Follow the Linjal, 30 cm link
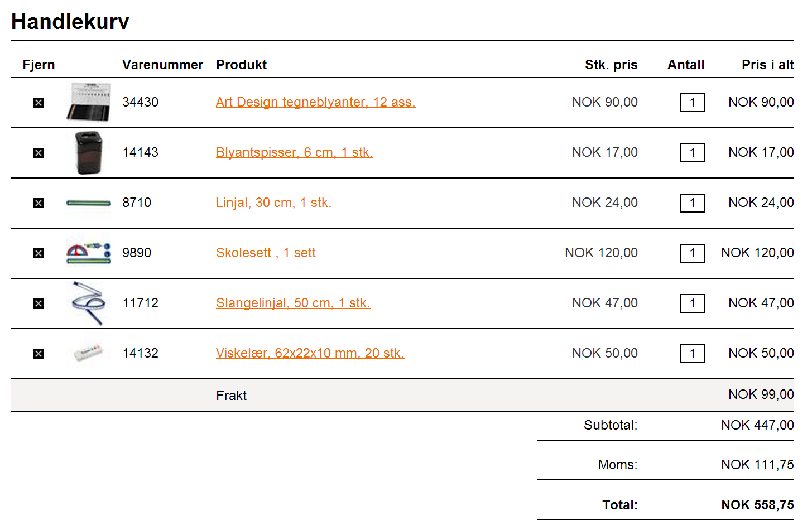812x530 pixels. (273, 203)
